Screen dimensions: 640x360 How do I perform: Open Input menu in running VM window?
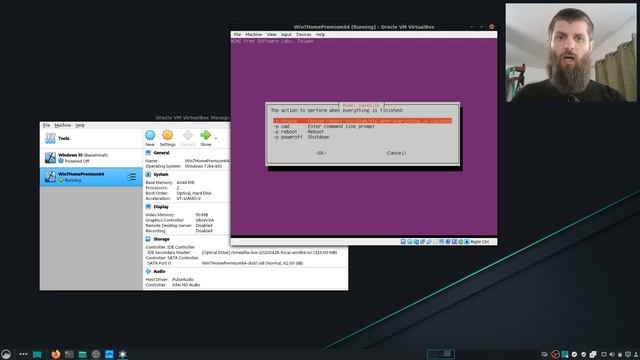point(286,35)
